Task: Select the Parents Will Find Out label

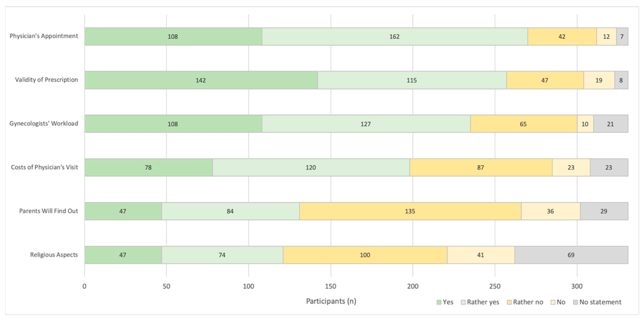Action: pyautogui.click(x=48, y=211)
